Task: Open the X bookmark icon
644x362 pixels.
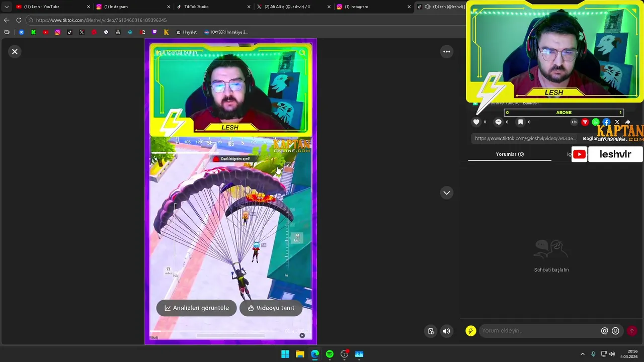Action: (82, 32)
